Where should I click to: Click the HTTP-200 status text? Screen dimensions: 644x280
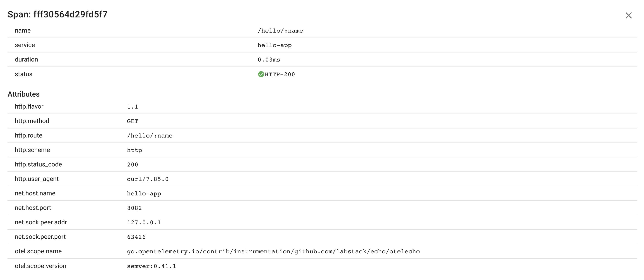280,74
